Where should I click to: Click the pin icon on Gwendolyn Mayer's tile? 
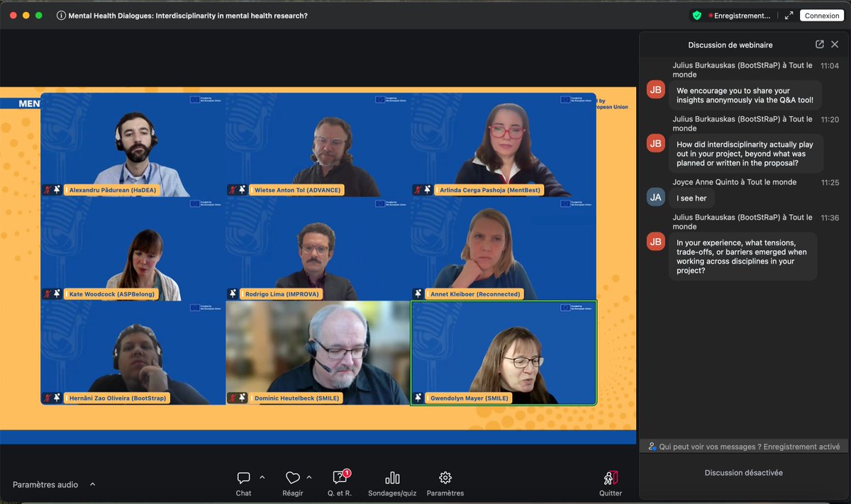click(x=418, y=398)
